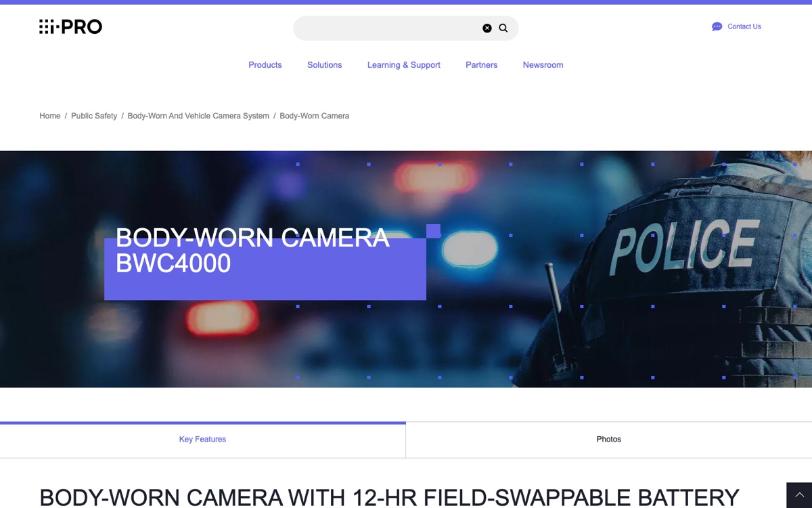Open the Solutions menu
Viewport: 812px width, 508px height.
click(x=325, y=65)
